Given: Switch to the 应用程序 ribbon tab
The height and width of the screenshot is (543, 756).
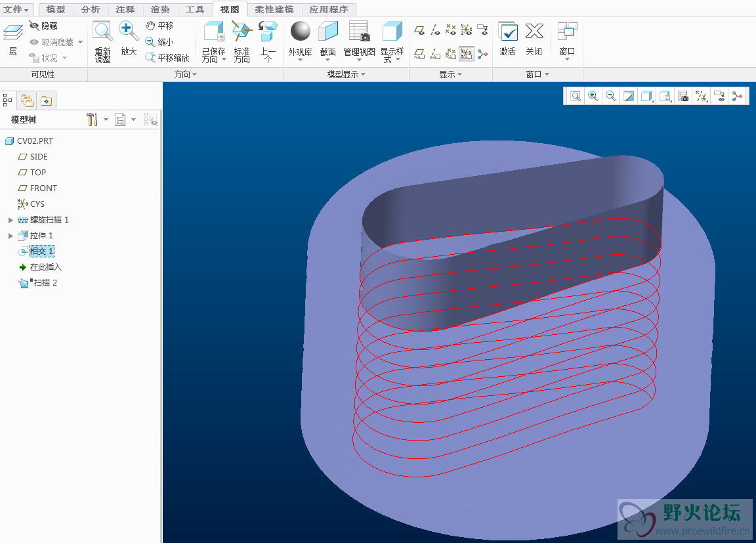Looking at the screenshot, I should (329, 9).
